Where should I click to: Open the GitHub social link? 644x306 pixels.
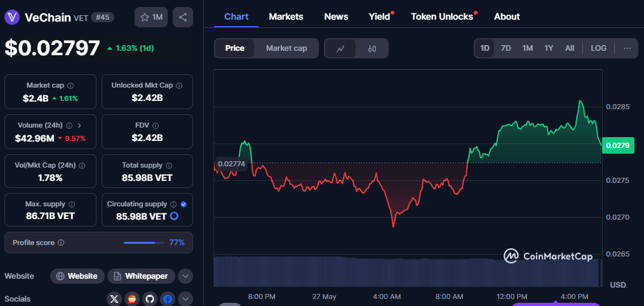coord(149,299)
